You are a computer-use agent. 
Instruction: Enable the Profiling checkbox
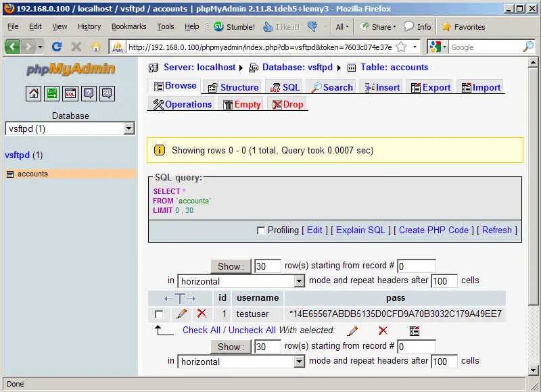pyautogui.click(x=261, y=230)
